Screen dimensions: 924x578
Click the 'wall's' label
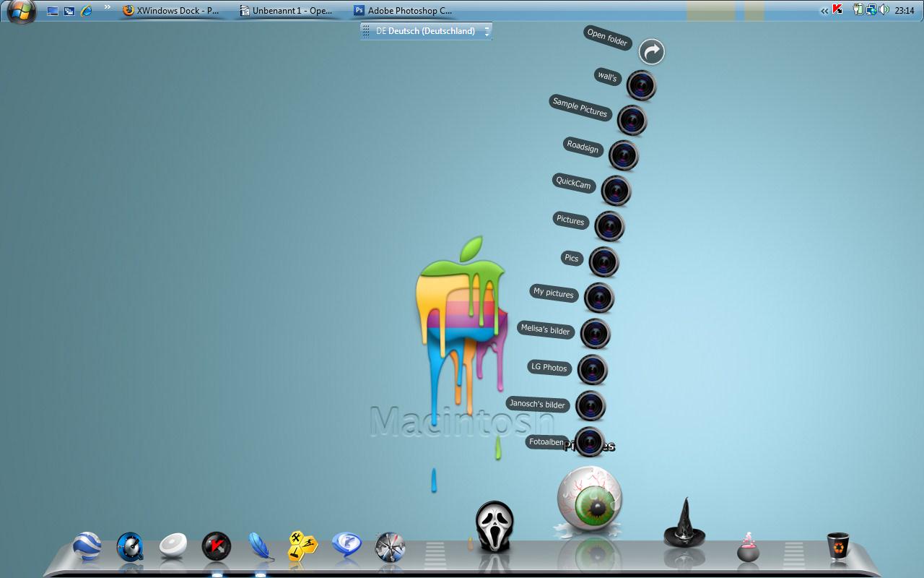[x=608, y=76]
